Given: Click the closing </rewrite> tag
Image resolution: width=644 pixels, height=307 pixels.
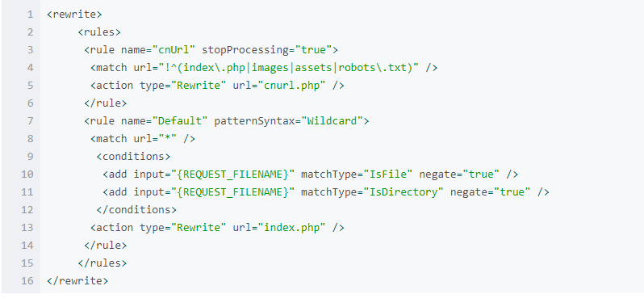Looking at the screenshot, I should (77, 280).
